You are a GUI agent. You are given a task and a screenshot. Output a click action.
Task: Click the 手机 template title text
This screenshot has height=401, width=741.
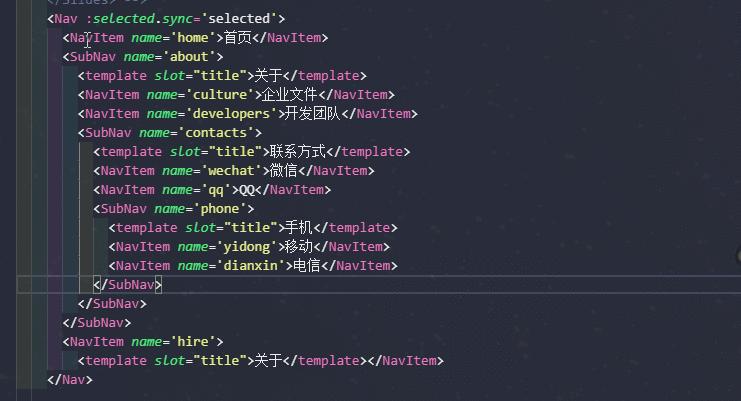pyautogui.click(x=299, y=228)
